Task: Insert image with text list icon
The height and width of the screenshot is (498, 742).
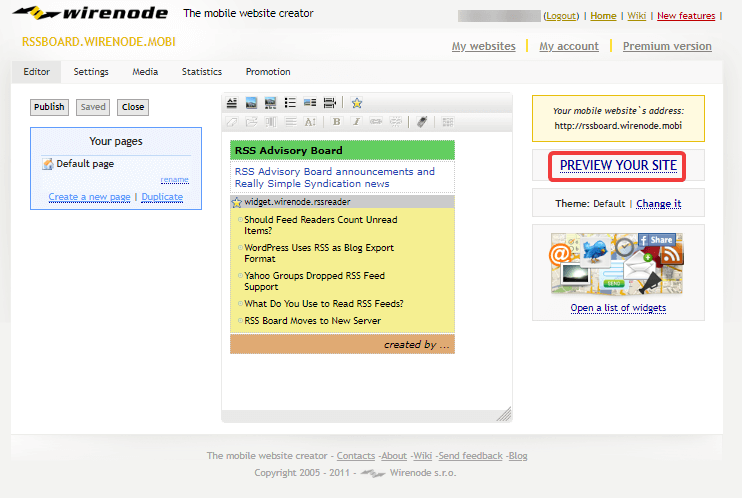Action: tap(310, 103)
